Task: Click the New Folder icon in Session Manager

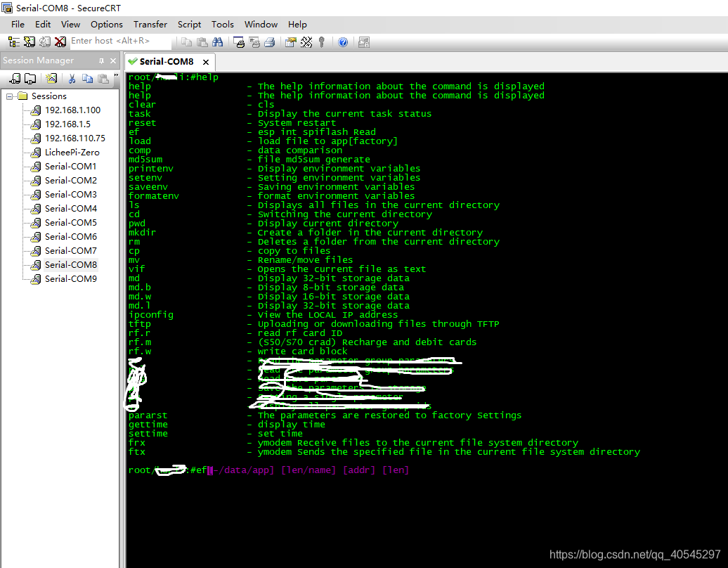Action: pyautogui.click(x=30, y=79)
